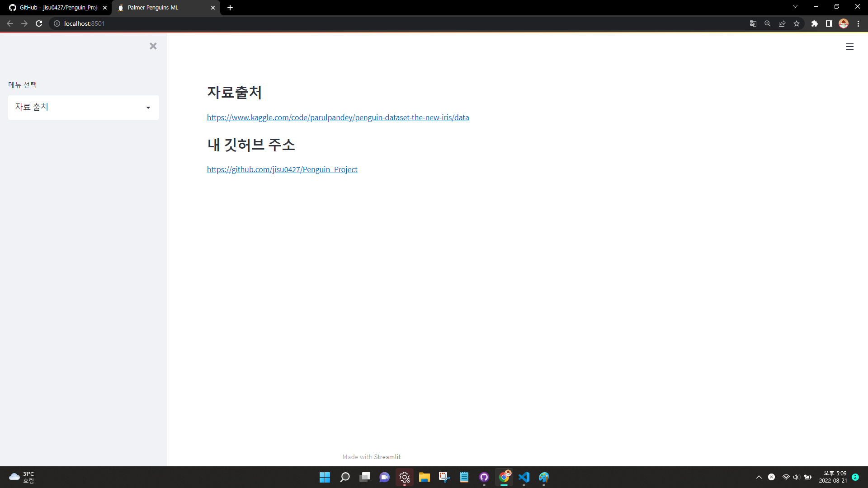Show hidden system tray icons

[759, 477]
